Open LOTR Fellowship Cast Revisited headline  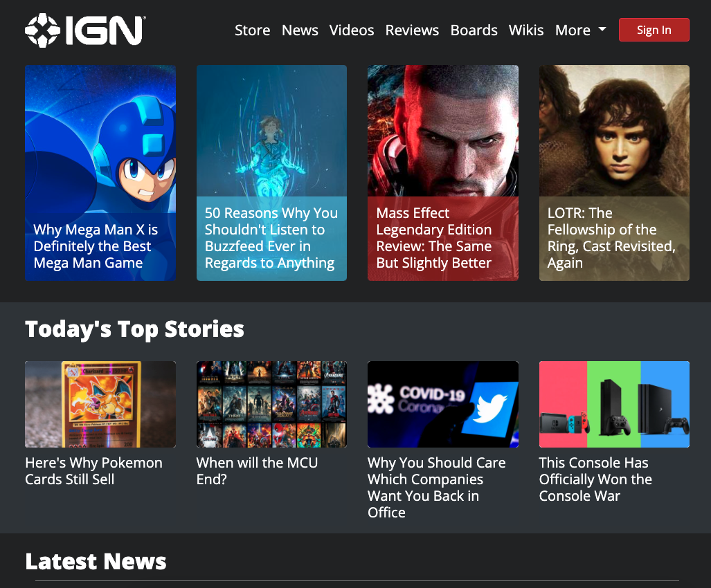coord(611,238)
